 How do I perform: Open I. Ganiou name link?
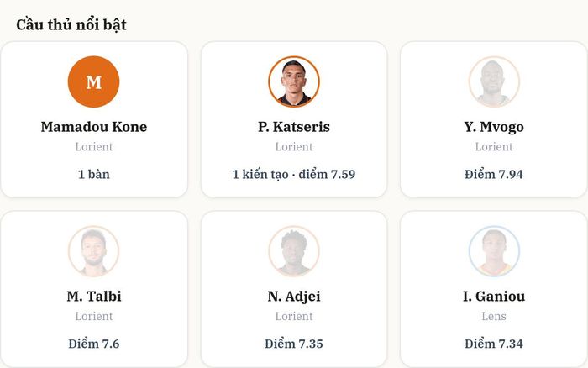[x=494, y=297]
